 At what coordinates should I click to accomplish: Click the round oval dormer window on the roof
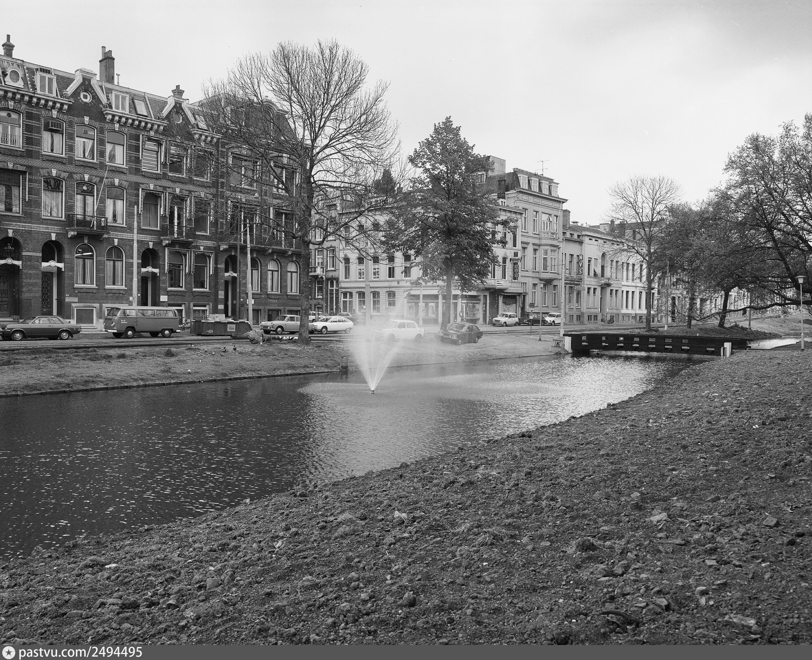tap(14, 76)
